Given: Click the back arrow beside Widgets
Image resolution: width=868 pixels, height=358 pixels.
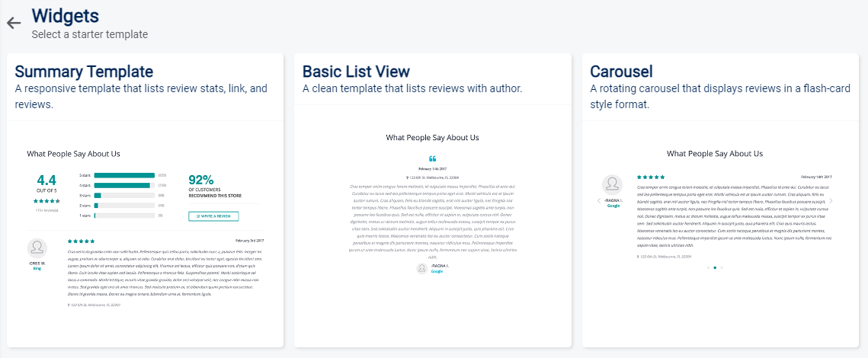Looking at the screenshot, I should (x=14, y=23).
